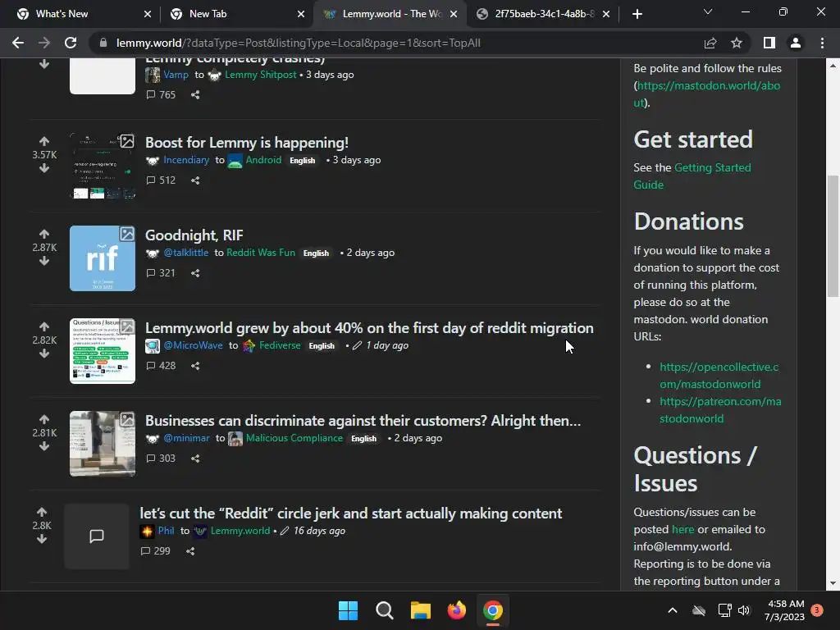Open Lemmy.world grew by about 40% title
The image size is (840, 630).
[369, 328]
